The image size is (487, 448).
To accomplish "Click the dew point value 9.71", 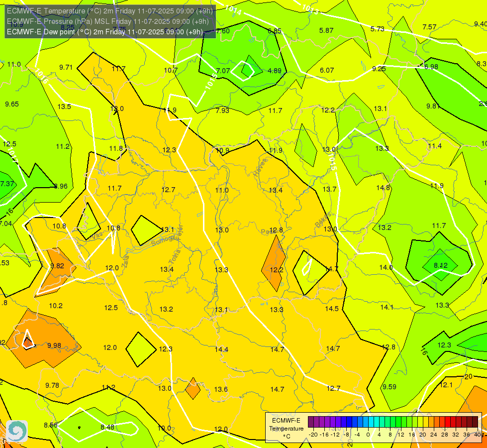I will (x=66, y=68).
